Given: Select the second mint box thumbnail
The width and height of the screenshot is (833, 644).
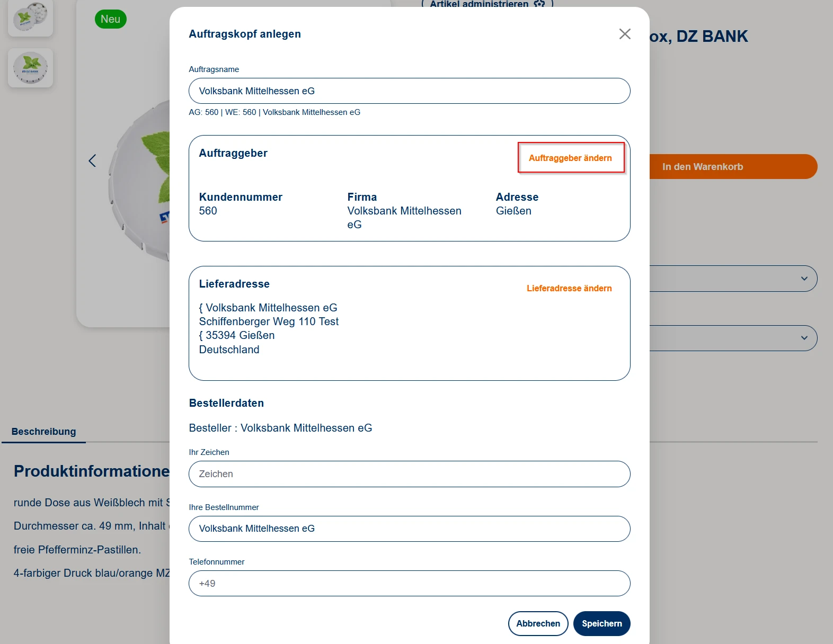Looking at the screenshot, I should 30,68.
